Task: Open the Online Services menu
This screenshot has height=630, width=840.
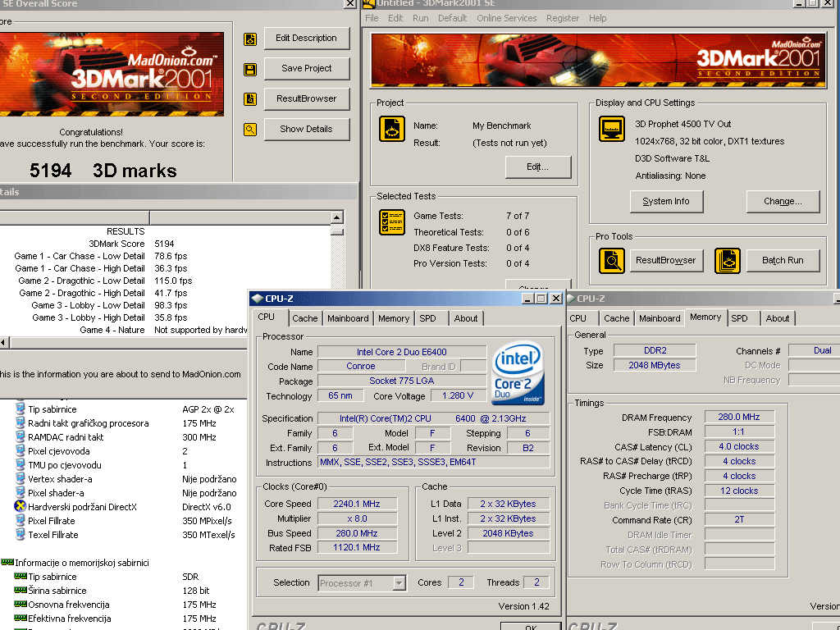Action: click(507, 18)
